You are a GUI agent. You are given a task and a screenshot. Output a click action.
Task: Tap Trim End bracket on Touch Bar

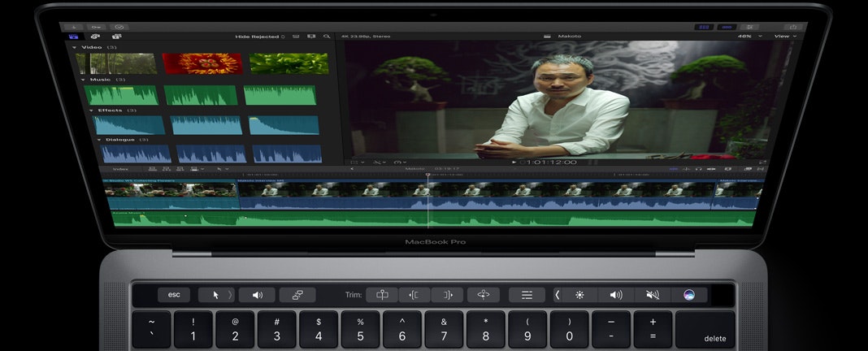click(447, 295)
